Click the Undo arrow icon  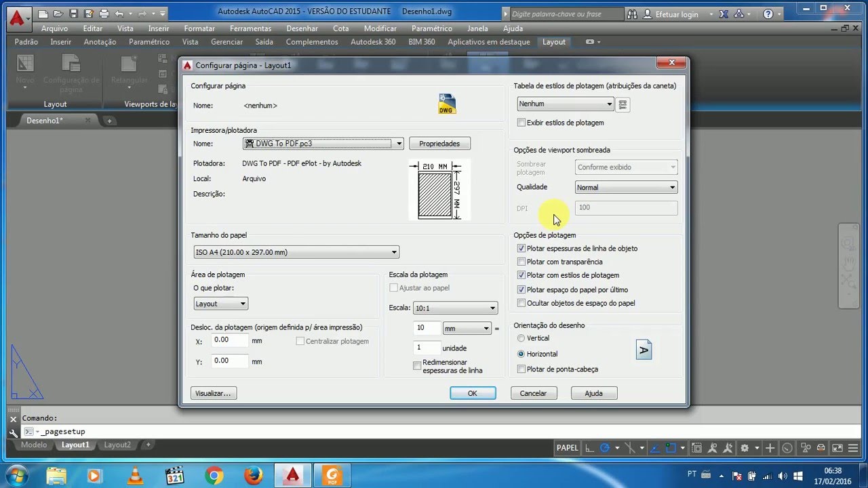[x=120, y=13]
